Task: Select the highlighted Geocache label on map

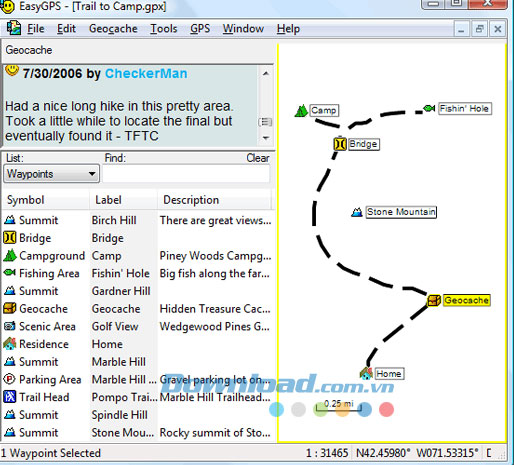Action: pyautogui.click(x=466, y=300)
